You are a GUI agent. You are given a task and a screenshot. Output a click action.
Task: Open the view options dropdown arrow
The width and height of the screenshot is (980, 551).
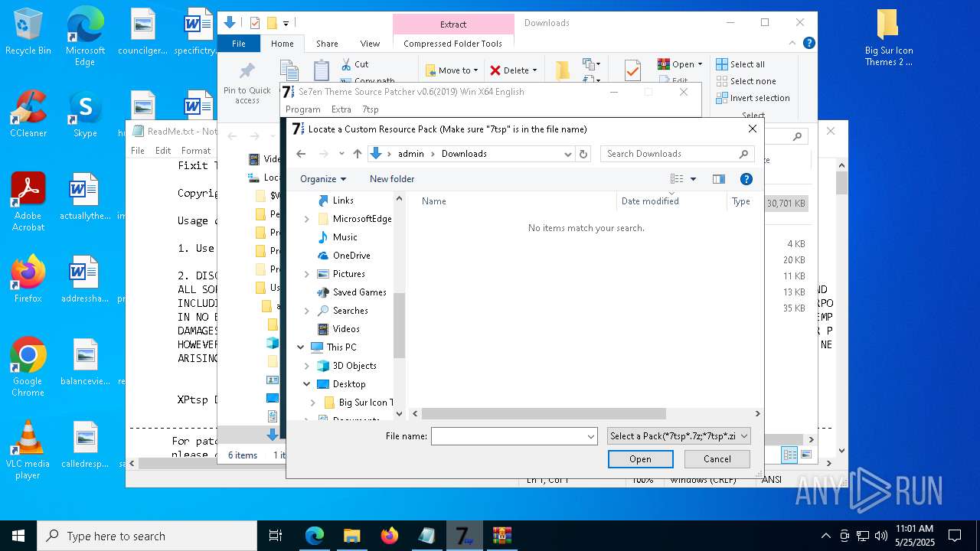pyautogui.click(x=694, y=179)
